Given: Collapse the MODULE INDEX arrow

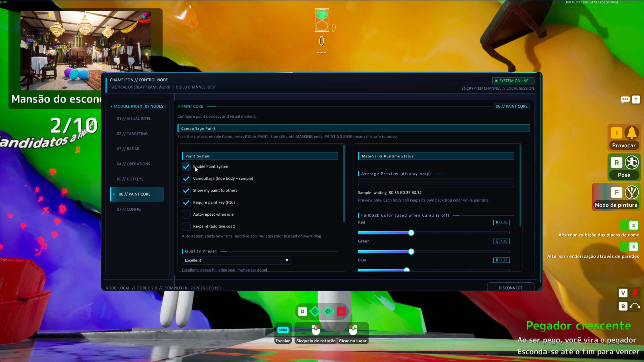Looking at the screenshot, I should (111, 107).
